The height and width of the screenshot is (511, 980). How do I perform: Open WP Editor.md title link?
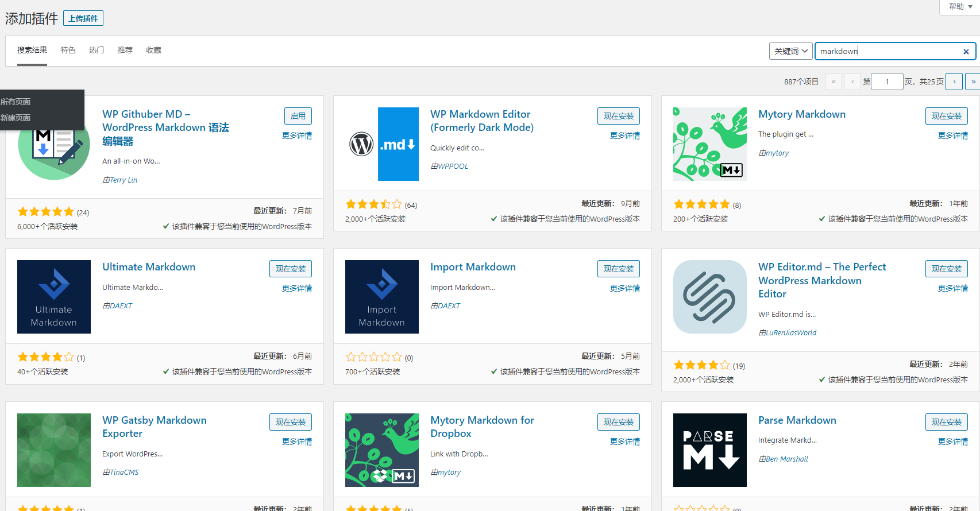tap(822, 280)
